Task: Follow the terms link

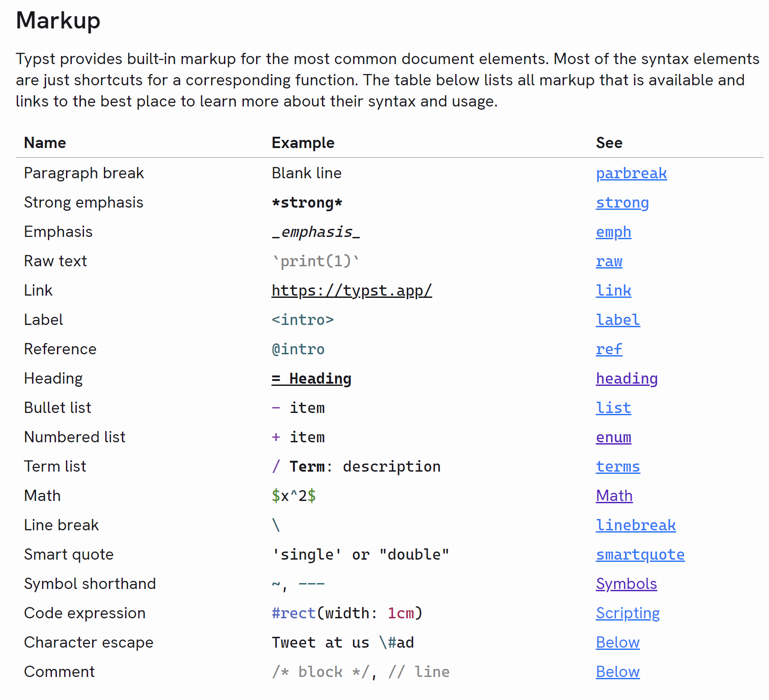Action: (x=617, y=467)
